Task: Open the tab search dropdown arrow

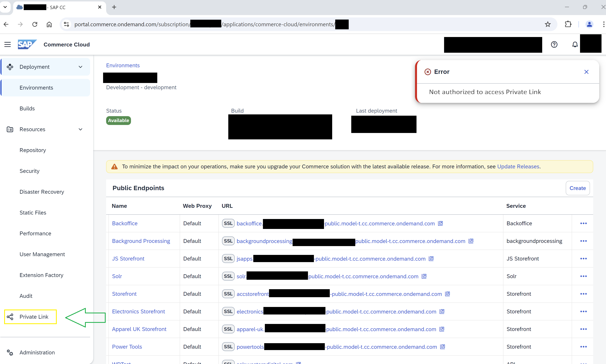Action: pyautogui.click(x=5, y=7)
